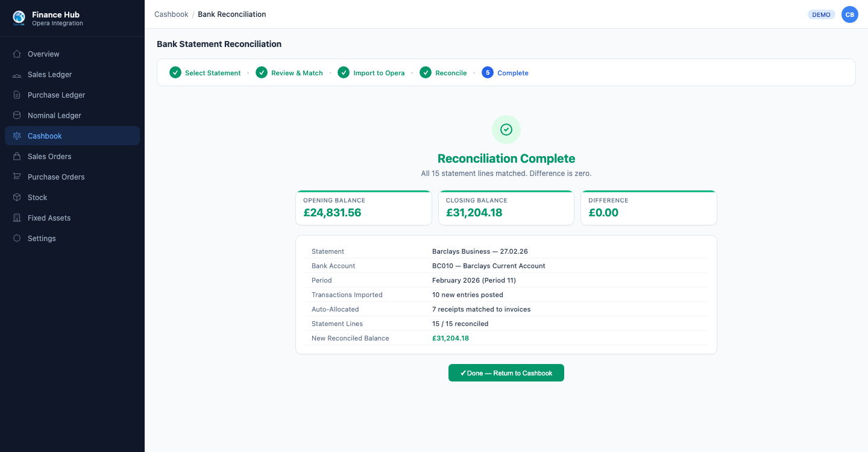Click the Purchase Ledger document icon
This screenshot has width=868, height=452.
17,95
